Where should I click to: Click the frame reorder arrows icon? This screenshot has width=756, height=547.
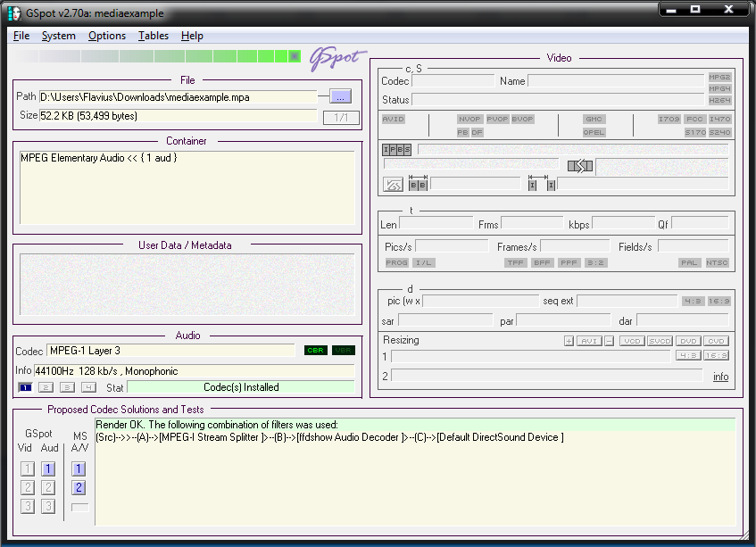coord(580,166)
